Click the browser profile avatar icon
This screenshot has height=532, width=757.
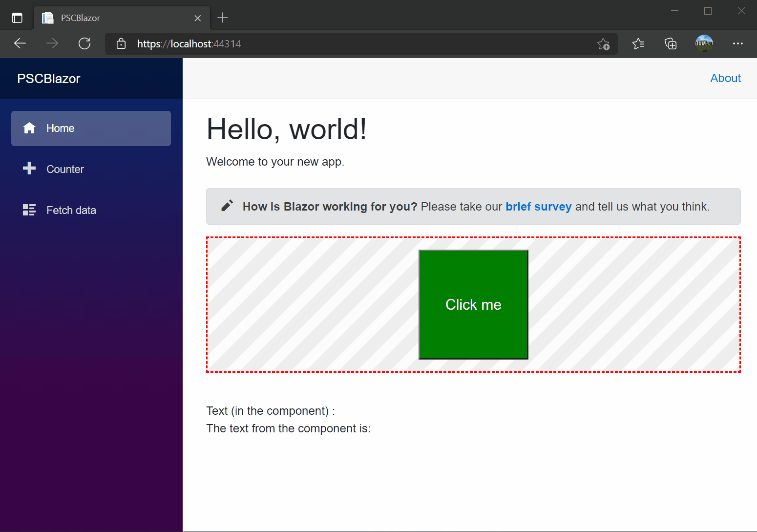(704, 43)
